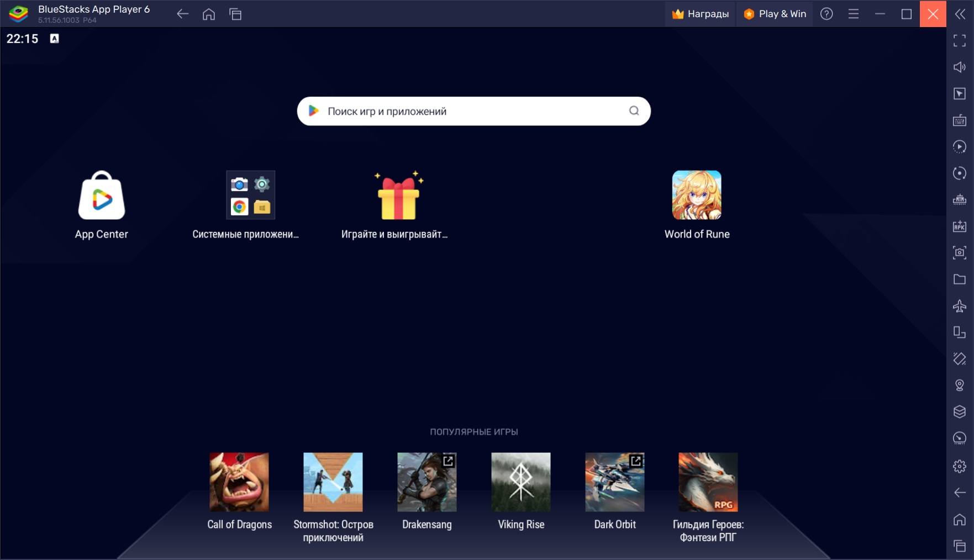Click the volume speaker icon in sidebar
This screenshot has width=974, height=560.
point(960,67)
